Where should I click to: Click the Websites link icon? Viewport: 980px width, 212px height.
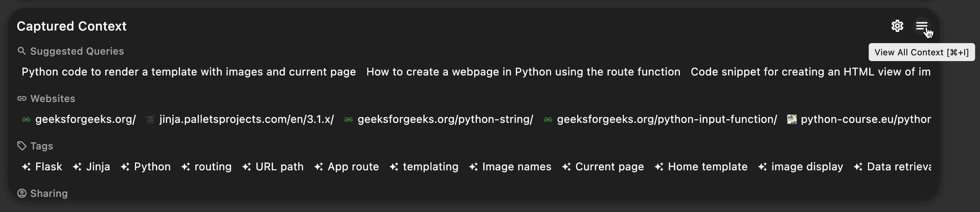[22, 98]
